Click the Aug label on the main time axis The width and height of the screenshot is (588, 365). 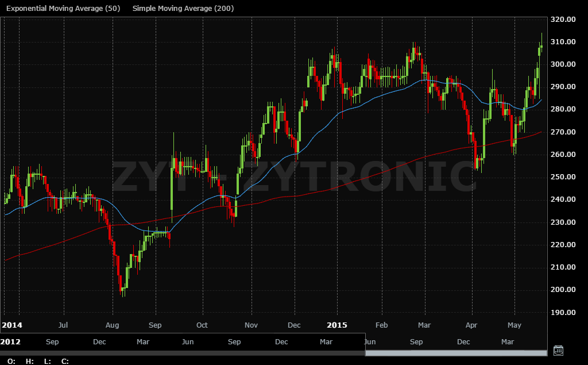pyautogui.click(x=113, y=325)
